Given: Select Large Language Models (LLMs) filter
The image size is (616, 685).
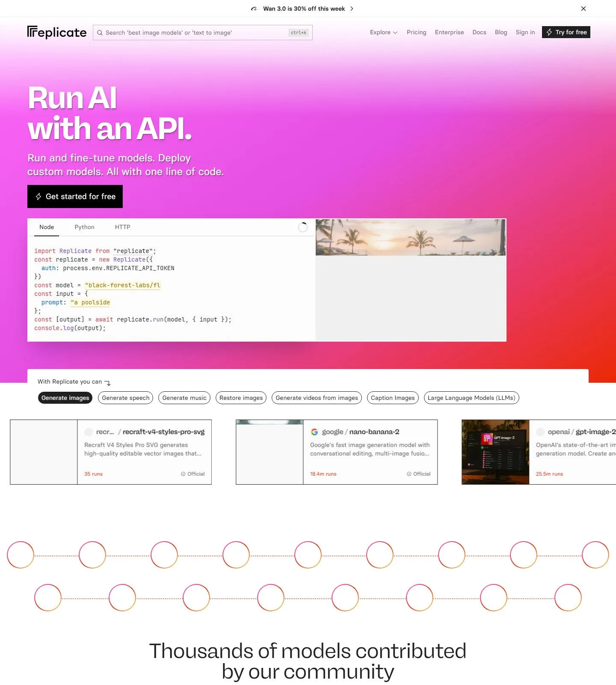Looking at the screenshot, I should [471, 398].
